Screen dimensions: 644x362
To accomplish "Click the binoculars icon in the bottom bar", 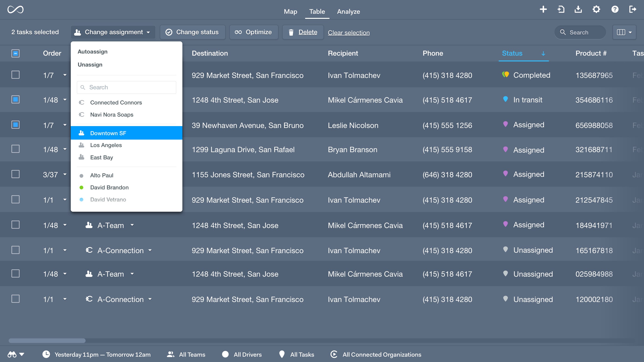I will [12, 354].
